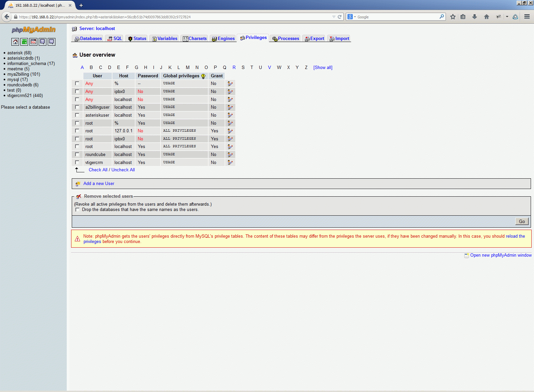Go to phpMyAdmin Home icon in sidebar

[15, 42]
